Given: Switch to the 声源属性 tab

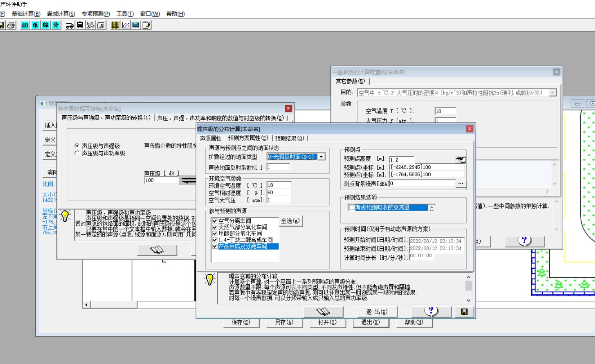Looking at the screenshot, I should pos(211,138).
